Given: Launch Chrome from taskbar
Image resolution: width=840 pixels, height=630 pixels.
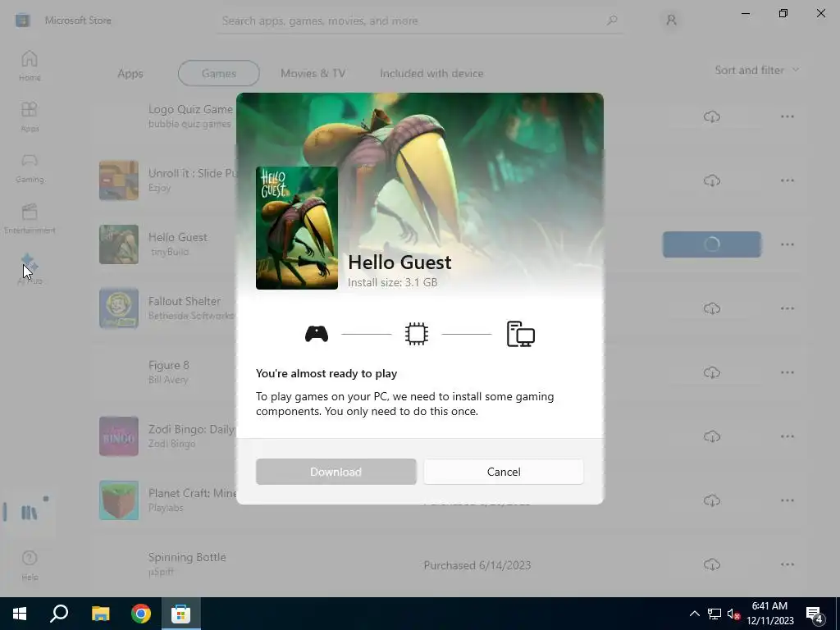Looking at the screenshot, I should coord(141,614).
